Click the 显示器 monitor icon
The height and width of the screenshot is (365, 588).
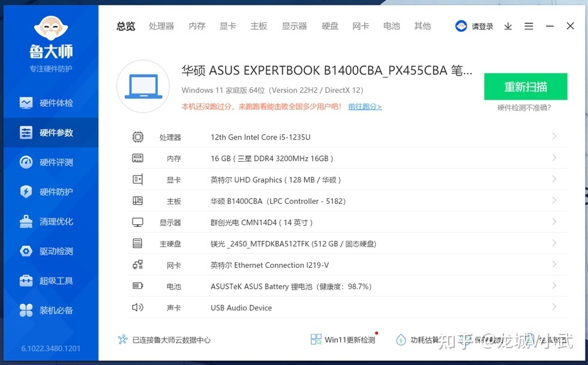coord(137,222)
